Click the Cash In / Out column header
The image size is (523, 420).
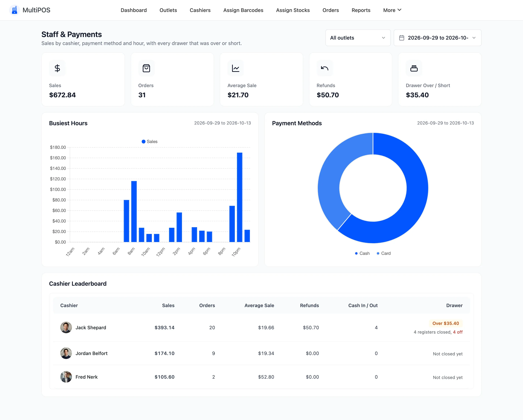pyautogui.click(x=363, y=305)
